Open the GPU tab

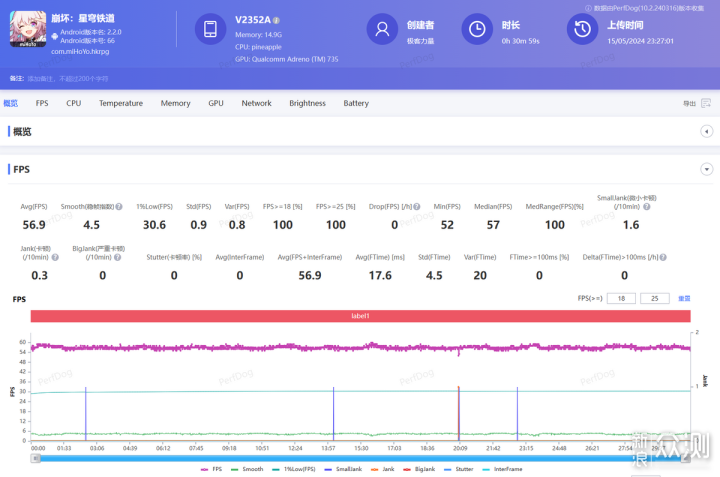(x=216, y=103)
